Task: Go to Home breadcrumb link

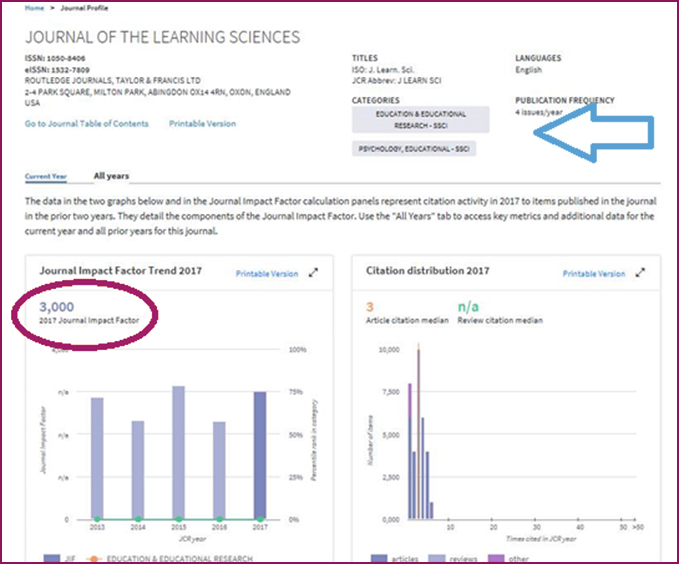Action: tap(34, 8)
